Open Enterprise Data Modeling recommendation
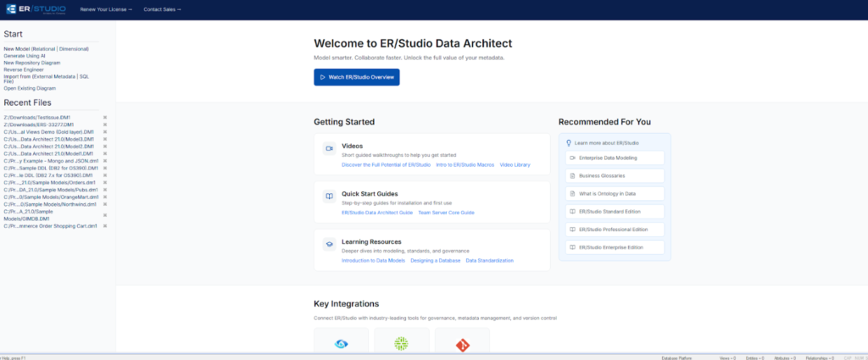The image size is (868, 360). click(615, 158)
